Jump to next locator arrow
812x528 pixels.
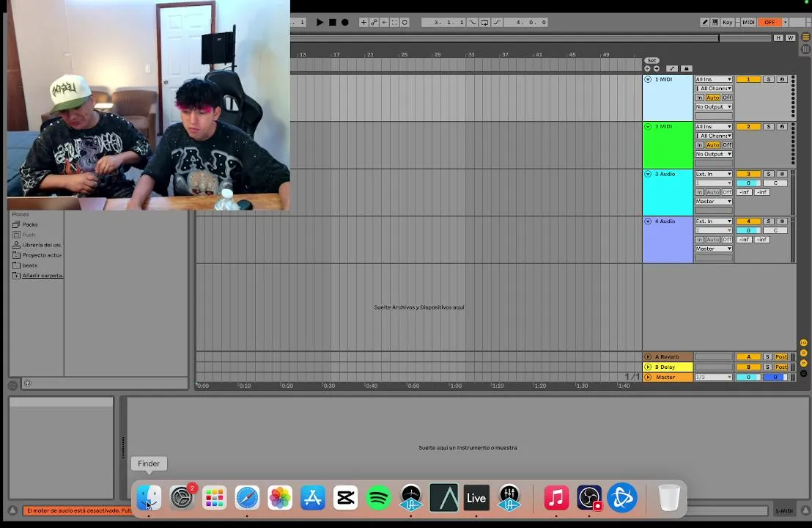pyautogui.click(x=656, y=68)
